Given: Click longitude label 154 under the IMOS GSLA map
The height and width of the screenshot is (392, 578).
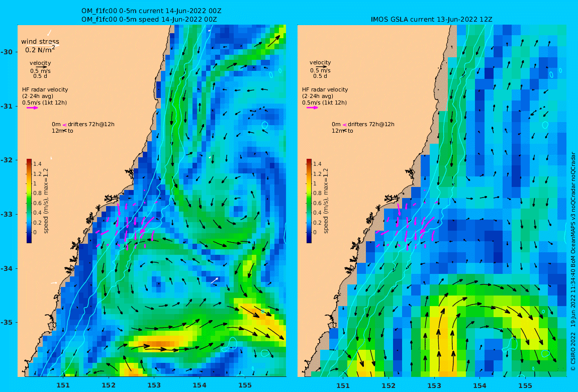Looking at the screenshot, I should (479, 385).
